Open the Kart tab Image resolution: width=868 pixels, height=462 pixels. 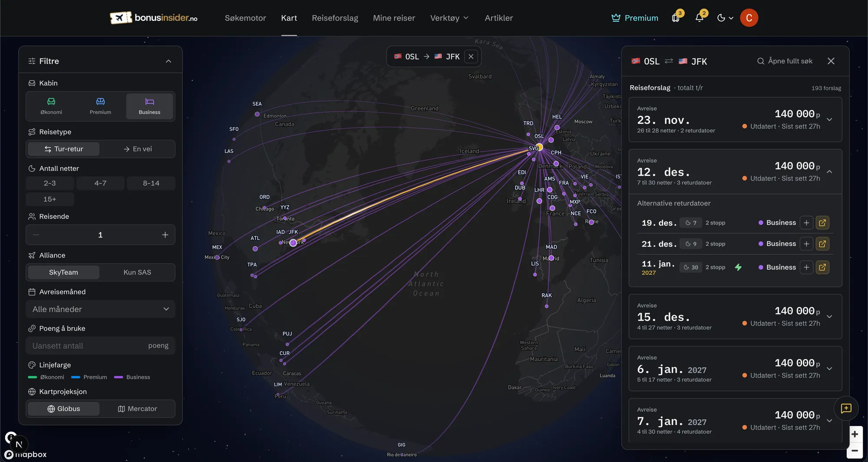[x=289, y=18]
